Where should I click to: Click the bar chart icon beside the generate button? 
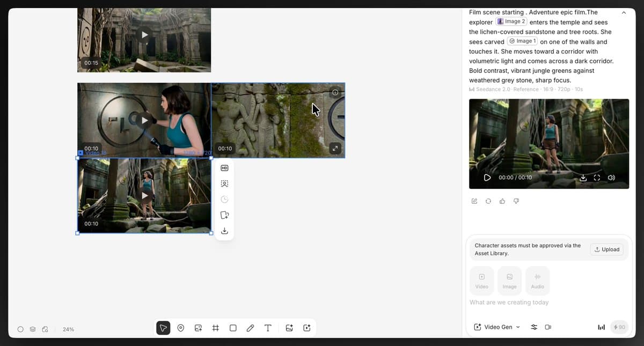coord(601,327)
